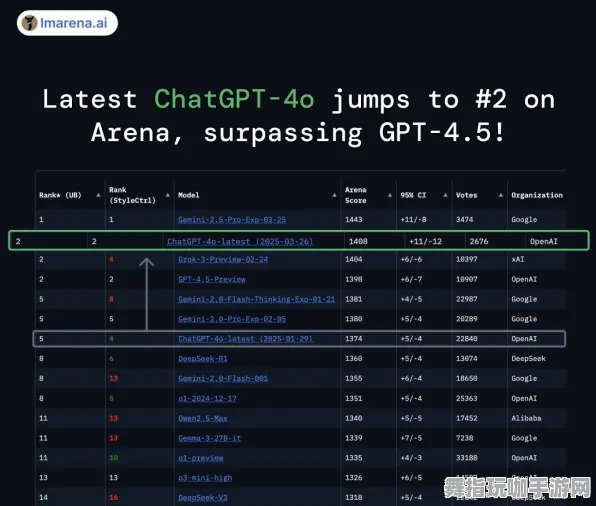Screen dimensions: 596x506
Task: Open the GPT-4.5-Preview model link
Action: pos(212,279)
